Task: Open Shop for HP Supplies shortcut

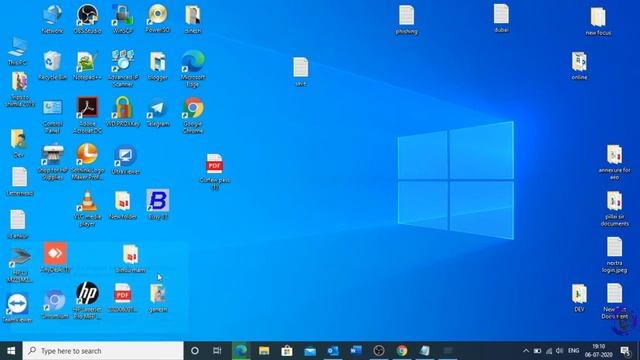Action: 53,162
